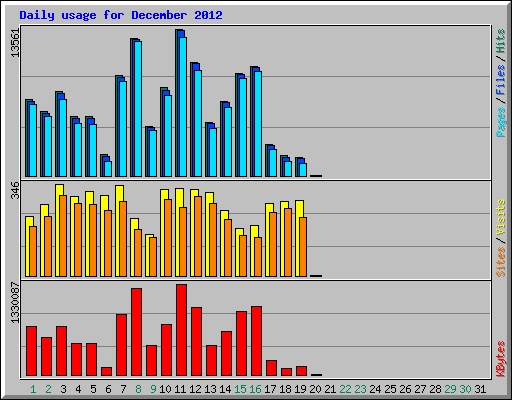Click day label 17 on the x-axis
This screenshot has width=512, height=400.
tap(270, 389)
